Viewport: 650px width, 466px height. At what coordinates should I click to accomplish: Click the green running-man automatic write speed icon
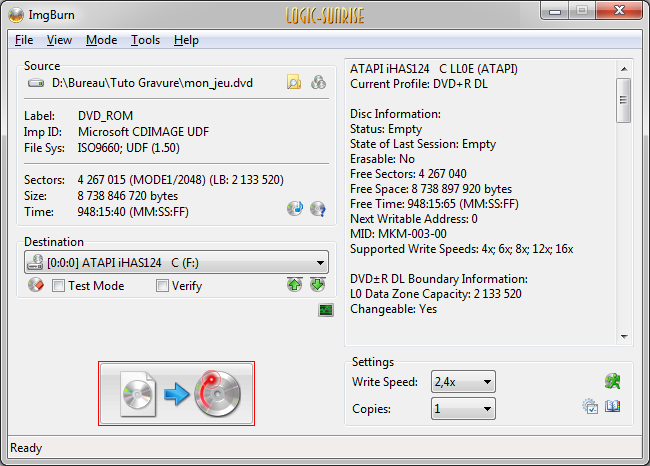[612, 381]
